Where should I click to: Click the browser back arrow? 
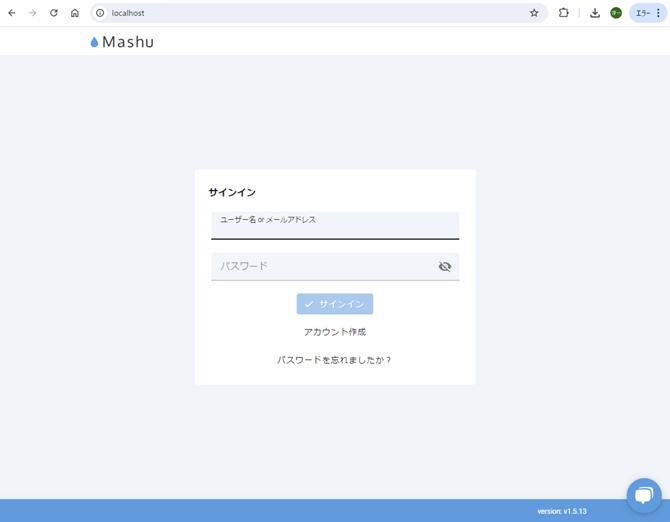(x=12, y=13)
